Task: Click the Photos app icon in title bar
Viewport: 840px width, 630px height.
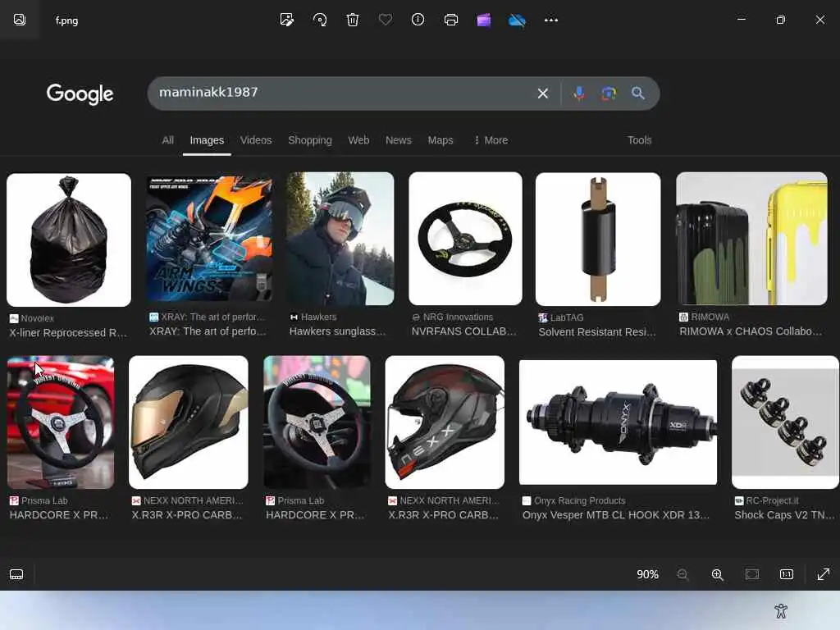Action: 20,20
